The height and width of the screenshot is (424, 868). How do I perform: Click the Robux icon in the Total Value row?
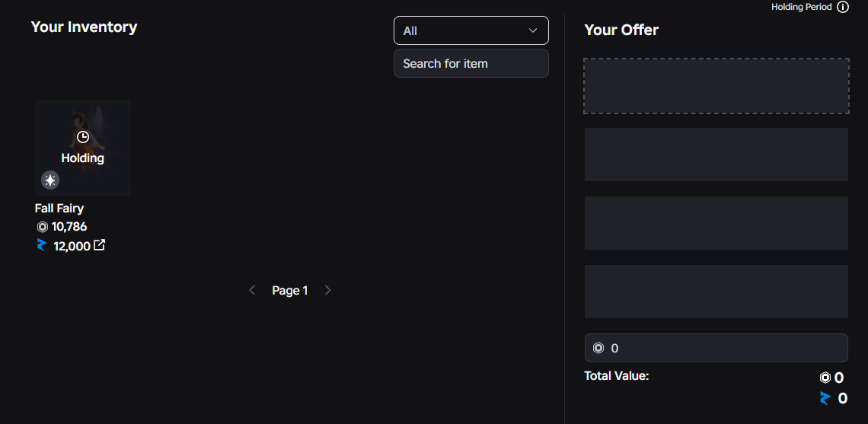(x=825, y=378)
